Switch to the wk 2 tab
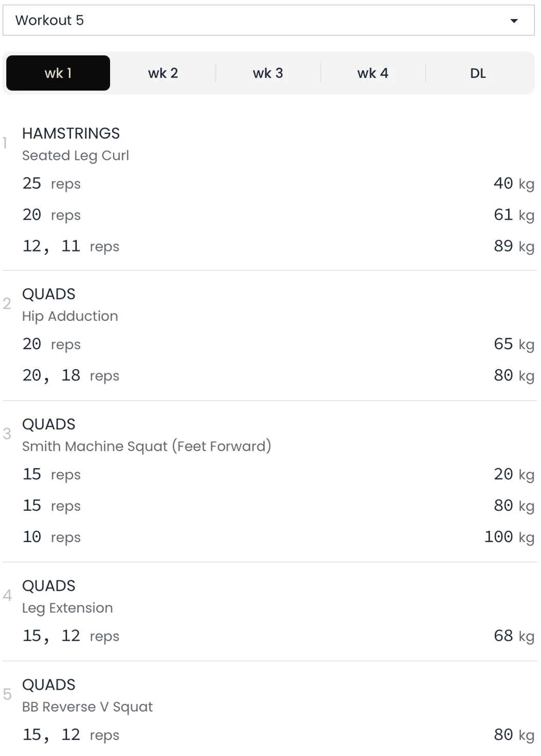 point(163,73)
